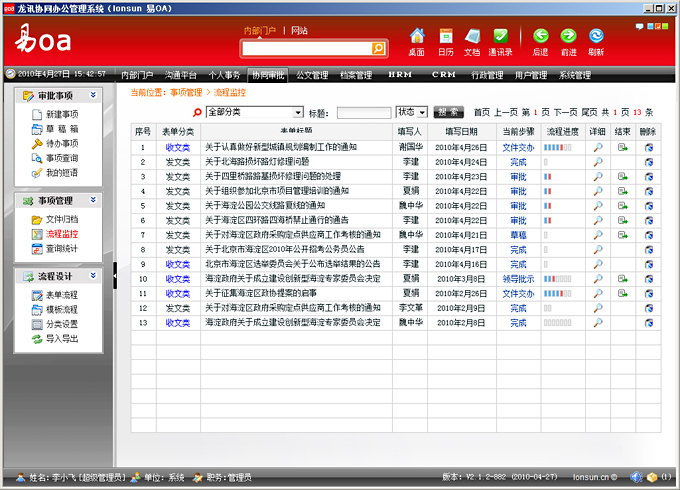Open the 通讯录 contacts icon
The image size is (680, 490).
coord(500,42)
